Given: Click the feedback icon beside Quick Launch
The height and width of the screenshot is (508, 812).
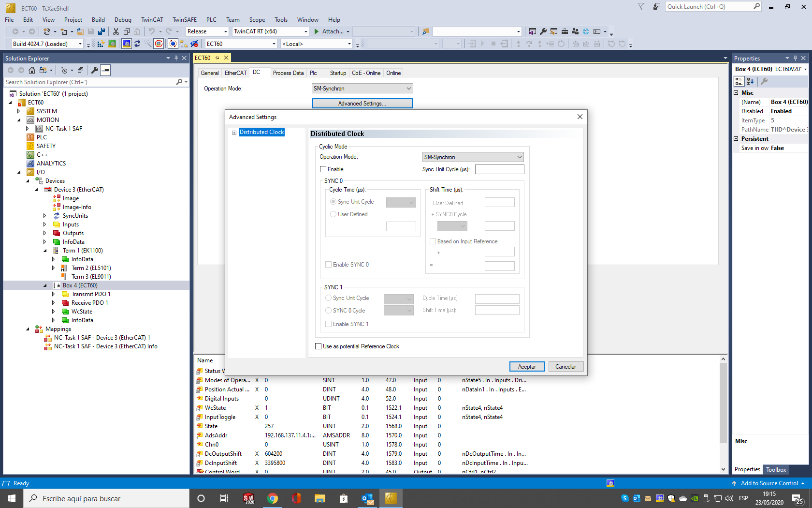Looking at the screenshot, I should coord(656,6).
